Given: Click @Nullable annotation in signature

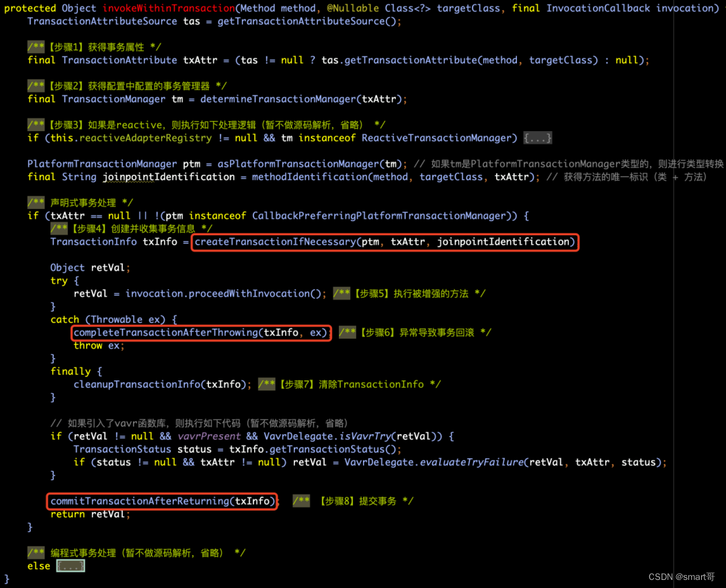Looking at the screenshot, I should click(x=352, y=8).
